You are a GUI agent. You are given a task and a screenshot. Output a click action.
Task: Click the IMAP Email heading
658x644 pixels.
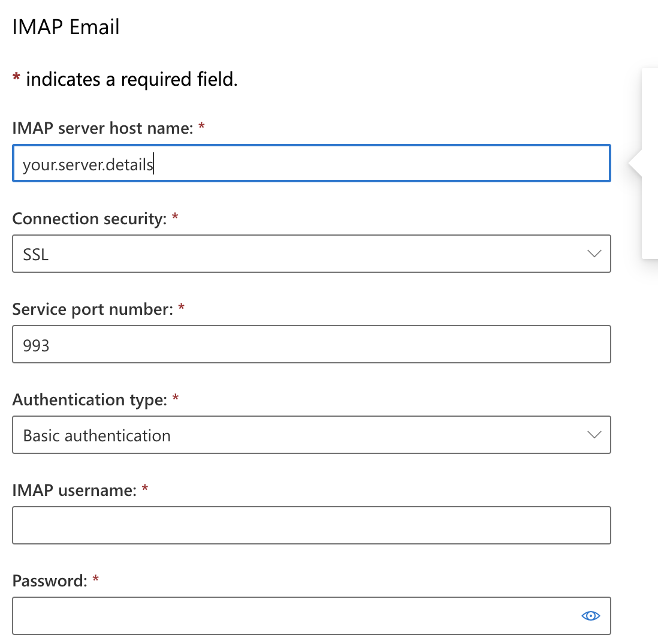(66, 26)
